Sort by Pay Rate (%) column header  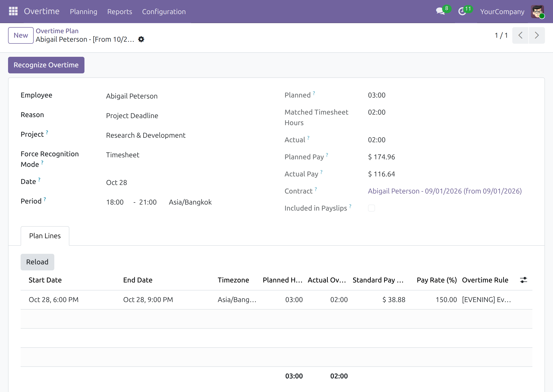(x=437, y=280)
